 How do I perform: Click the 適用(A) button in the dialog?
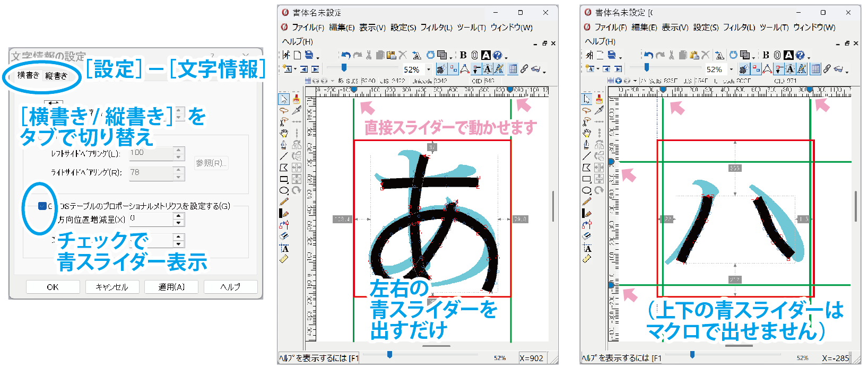171,287
